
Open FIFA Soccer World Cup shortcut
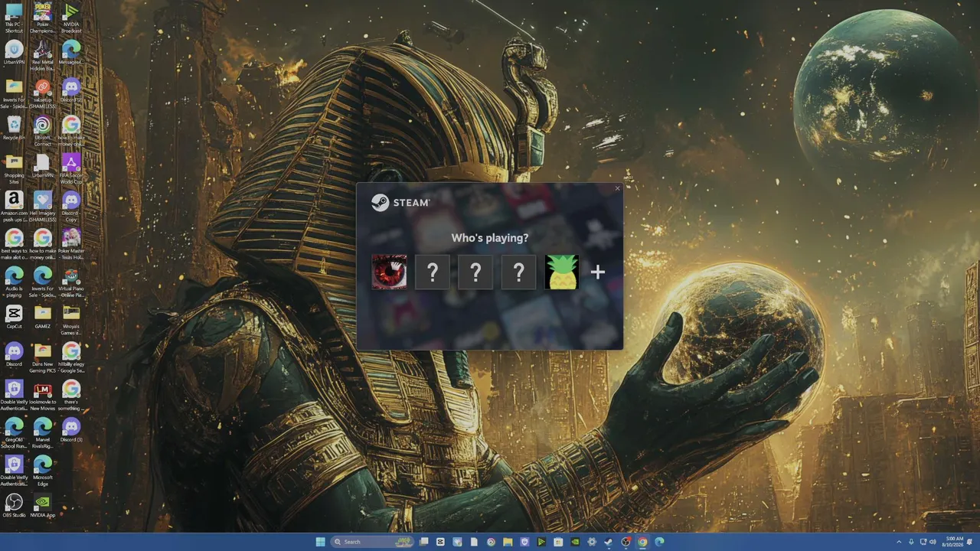pos(71,169)
